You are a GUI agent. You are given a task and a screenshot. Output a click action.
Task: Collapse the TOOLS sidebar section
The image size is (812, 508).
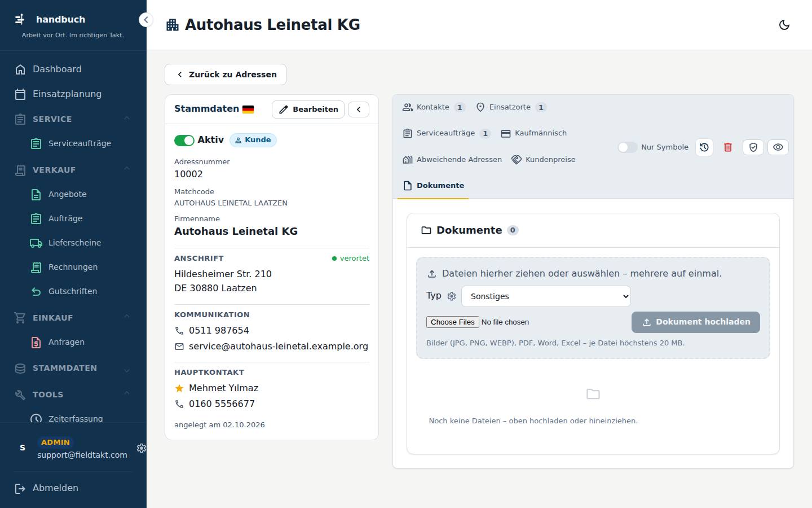tap(73, 395)
